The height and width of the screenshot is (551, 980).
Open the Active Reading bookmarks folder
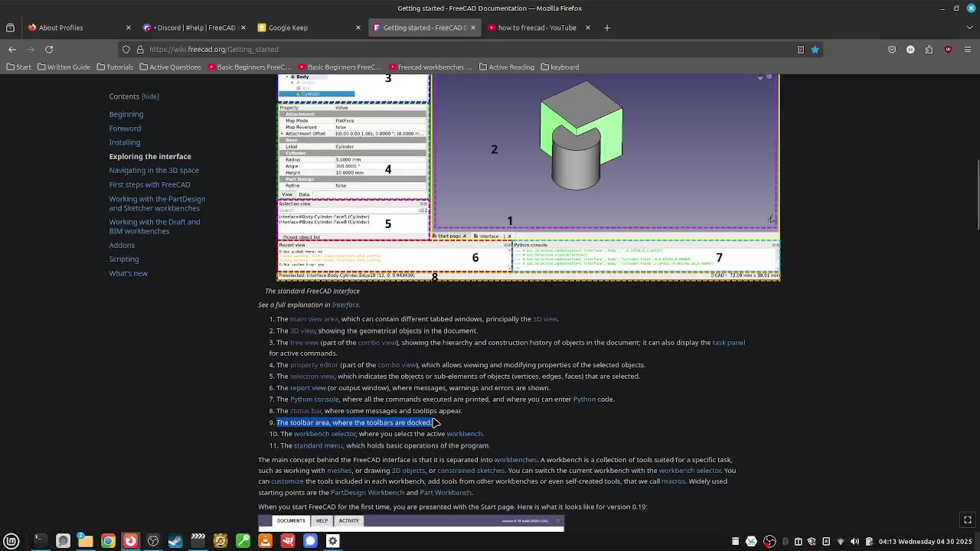point(507,67)
